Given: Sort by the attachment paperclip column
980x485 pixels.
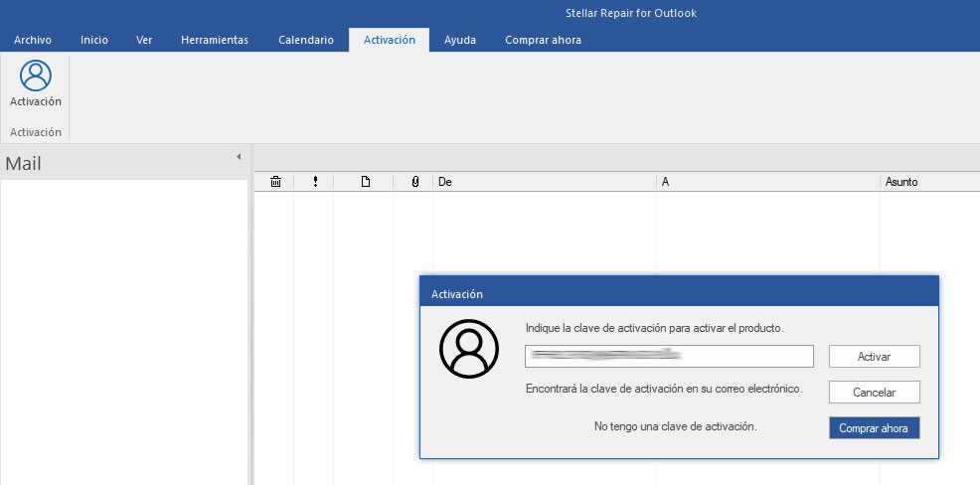Looking at the screenshot, I should [415, 182].
